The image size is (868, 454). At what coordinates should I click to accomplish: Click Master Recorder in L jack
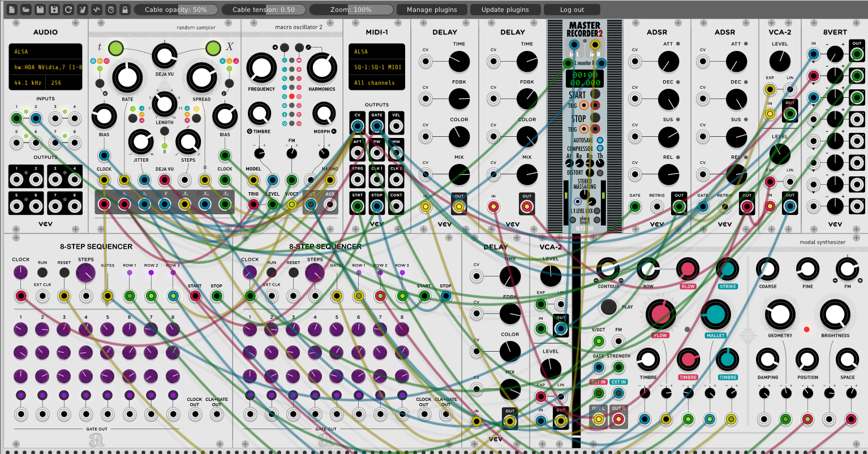point(574,45)
